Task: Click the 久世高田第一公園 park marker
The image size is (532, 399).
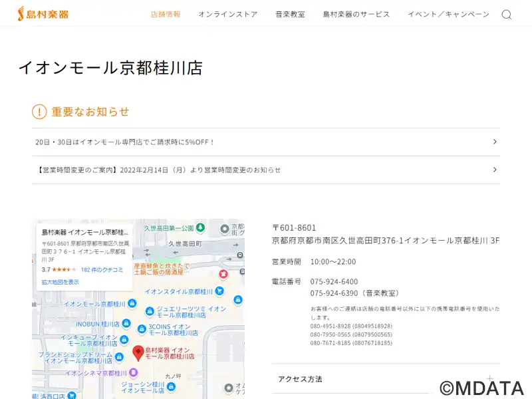Action: [201, 227]
